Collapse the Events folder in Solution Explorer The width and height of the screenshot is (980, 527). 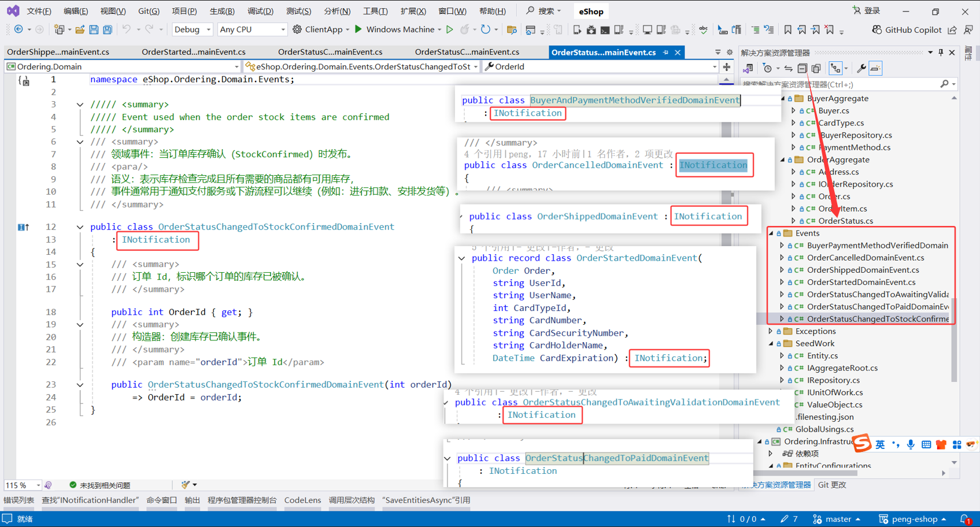[771, 233]
